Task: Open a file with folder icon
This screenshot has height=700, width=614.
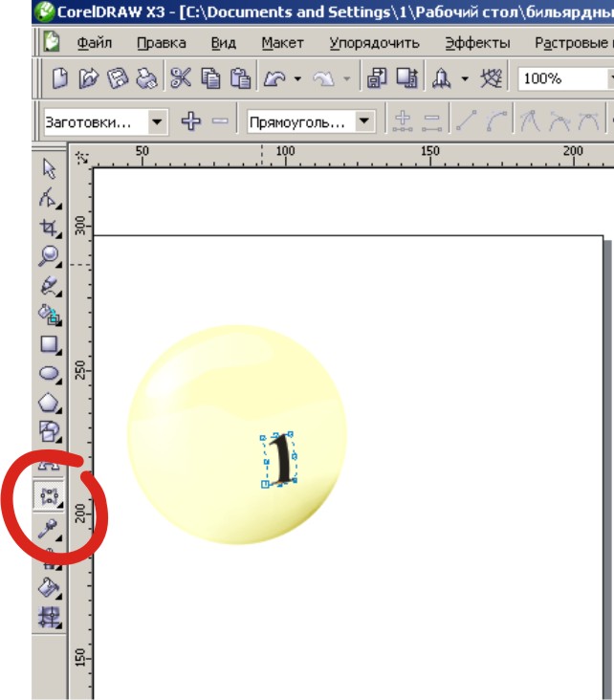Action: click(88, 78)
